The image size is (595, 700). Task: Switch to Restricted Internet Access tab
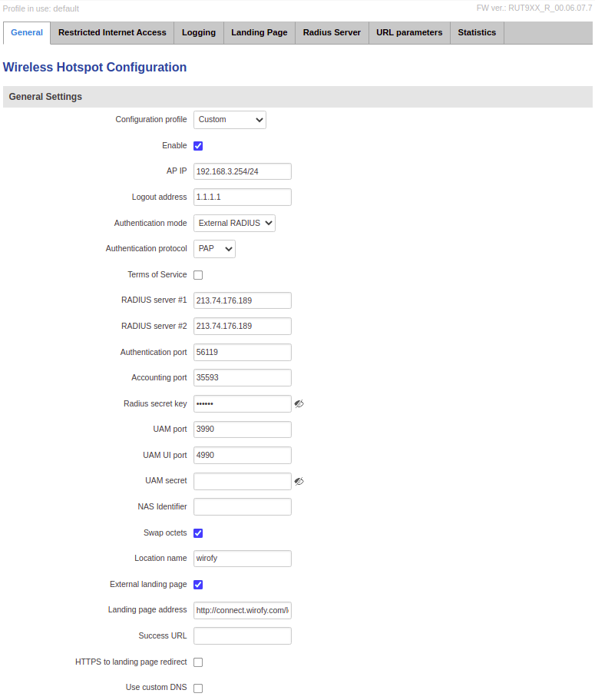pyautogui.click(x=112, y=33)
